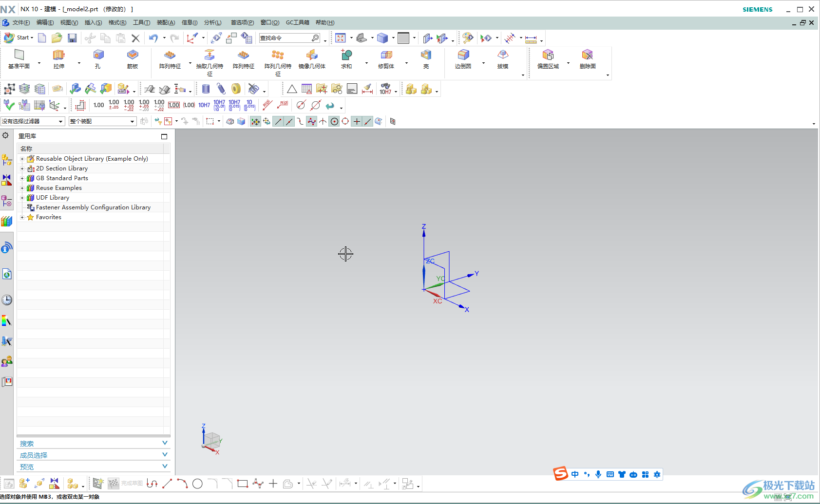This screenshot has height=504, width=820.
Task: Open the Assembly Navigator sidebar icon
Action: [6, 159]
